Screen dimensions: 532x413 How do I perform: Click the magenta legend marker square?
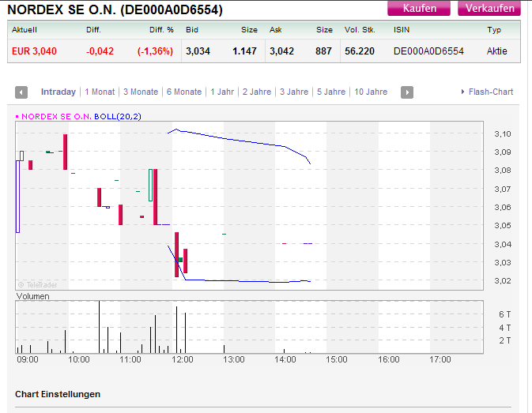click(17, 117)
